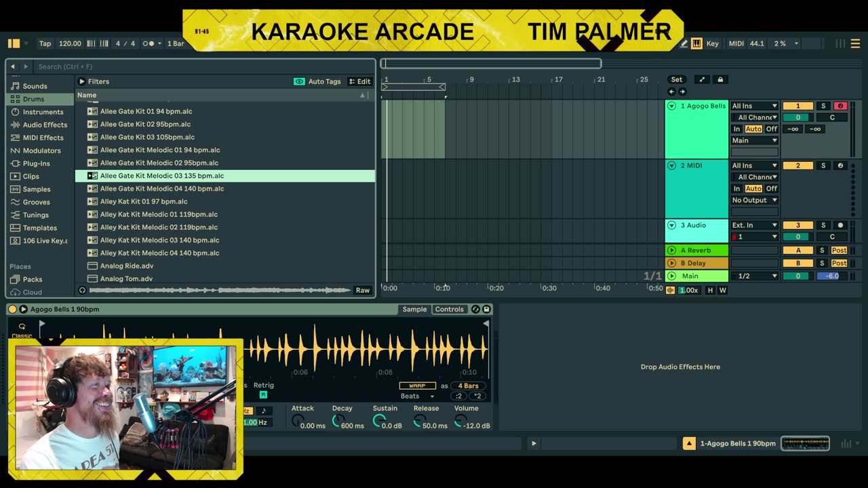Open Modulators in the browser sidebar
Viewport: 868px width, 488px height.
(41, 150)
